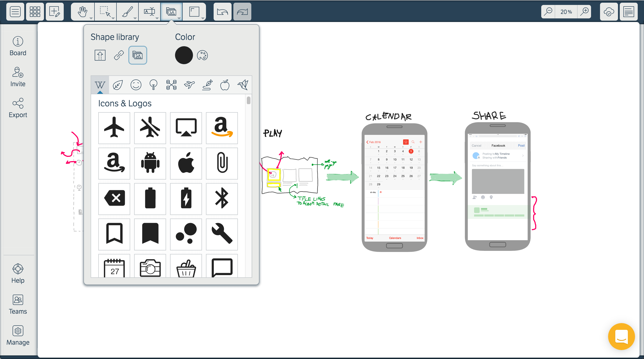Toggle the shape library source button
This screenshot has width=644, height=359.
coord(138,55)
